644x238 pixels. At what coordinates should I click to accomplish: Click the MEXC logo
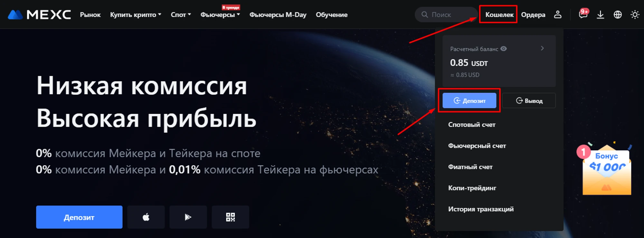[x=39, y=14]
